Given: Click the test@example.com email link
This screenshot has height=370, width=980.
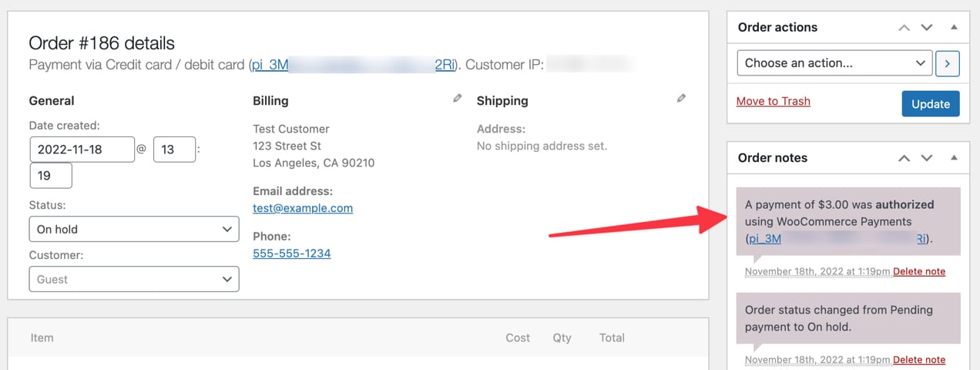Looking at the screenshot, I should (x=303, y=207).
